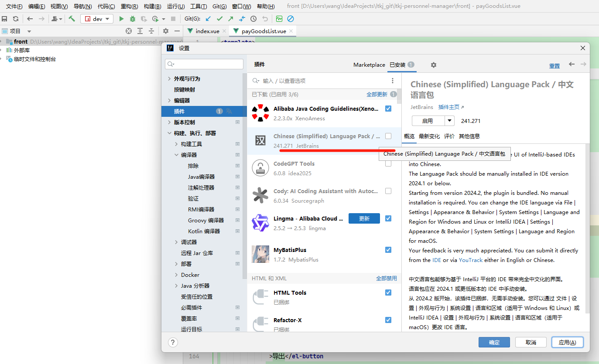Expand 版本控制 settings node
599x364 pixels.
[169, 122]
